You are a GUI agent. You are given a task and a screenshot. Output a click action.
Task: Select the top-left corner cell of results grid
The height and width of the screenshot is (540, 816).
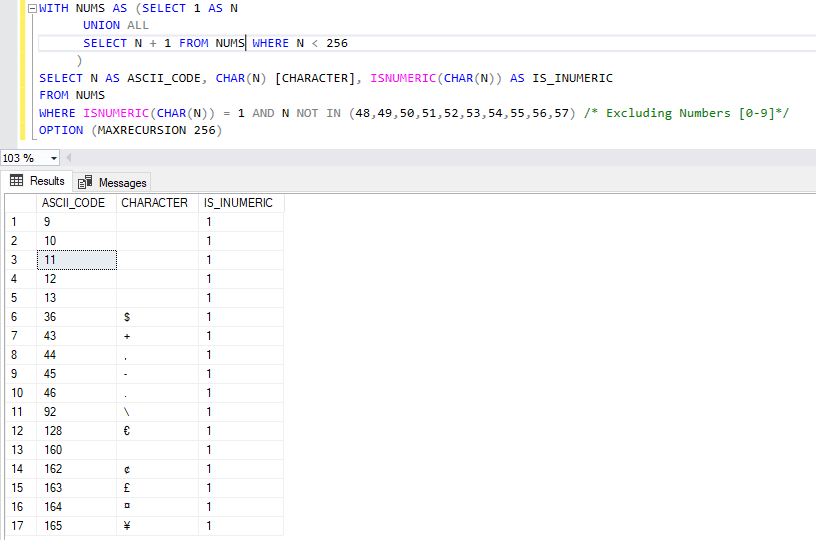pos(21,203)
